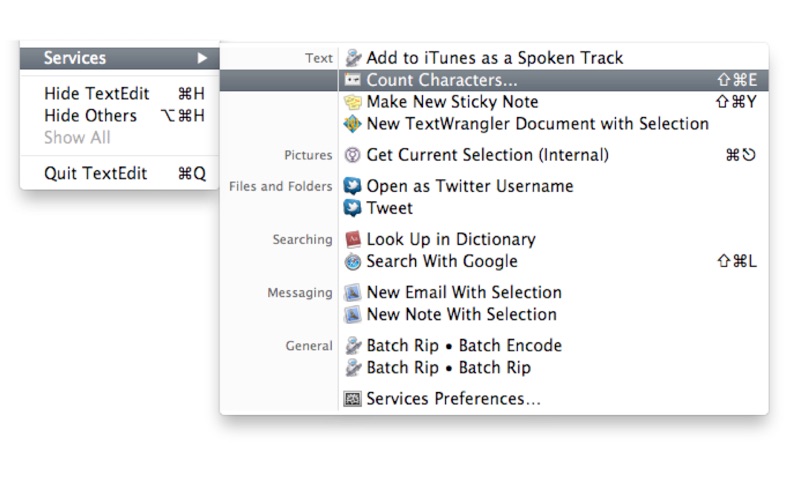Click the Text section label
The image size is (800, 500).
(x=319, y=58)
